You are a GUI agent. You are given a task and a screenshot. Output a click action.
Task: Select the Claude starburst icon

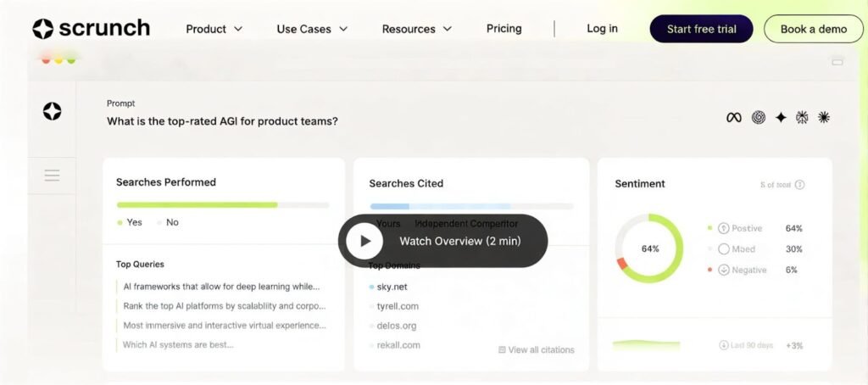click(823, 118)
